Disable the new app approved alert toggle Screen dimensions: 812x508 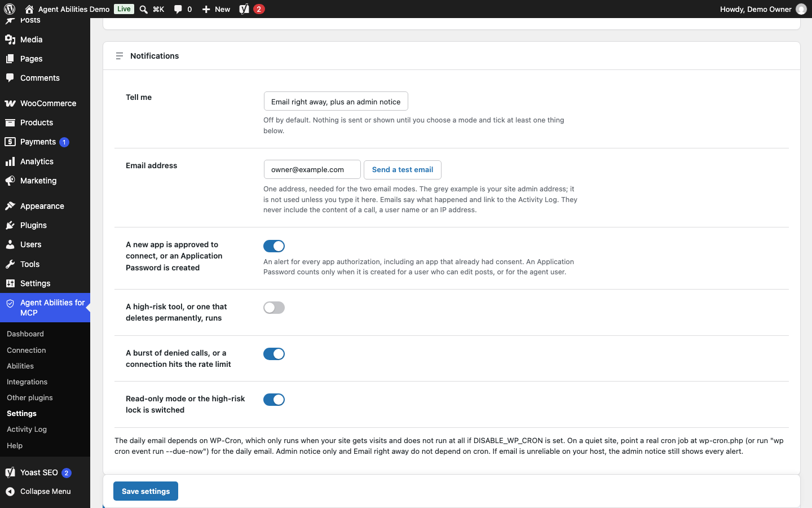click(274, 246)
